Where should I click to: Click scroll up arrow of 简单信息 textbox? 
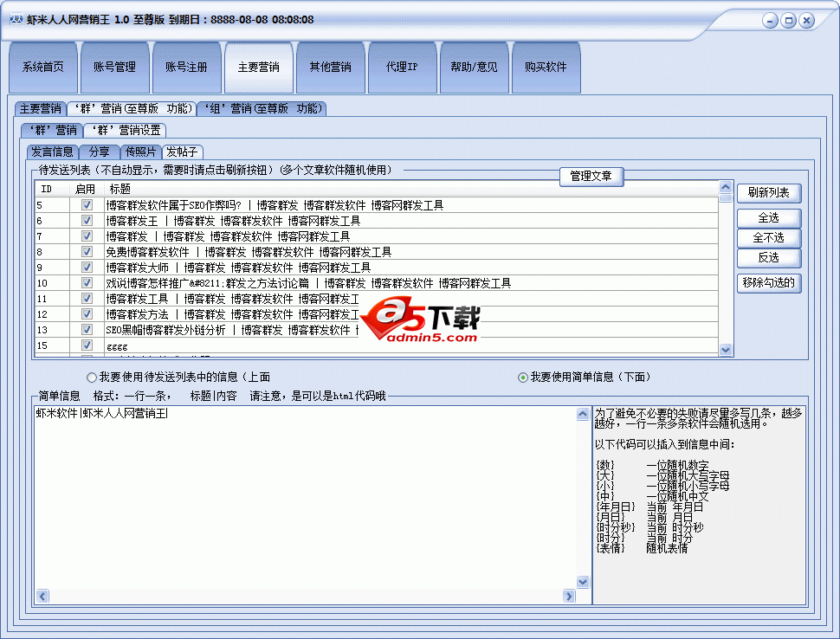pyautogui.click(x=583, y=414)
